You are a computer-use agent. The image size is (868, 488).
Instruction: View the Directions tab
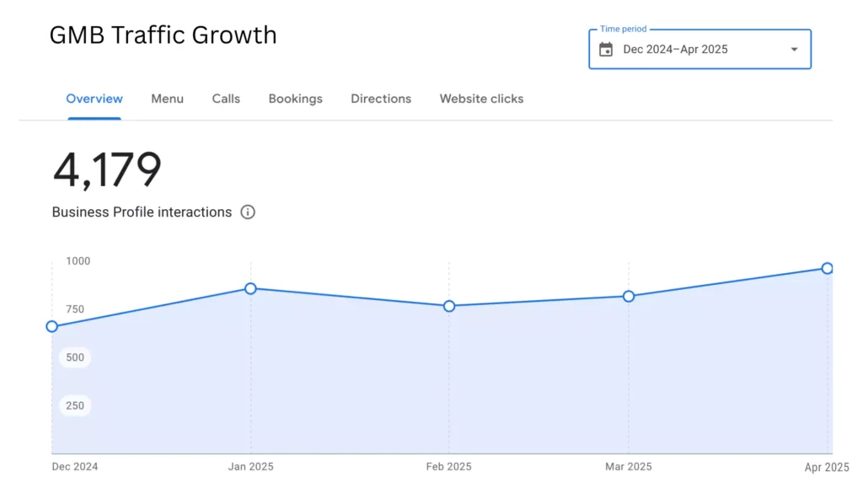381,99
